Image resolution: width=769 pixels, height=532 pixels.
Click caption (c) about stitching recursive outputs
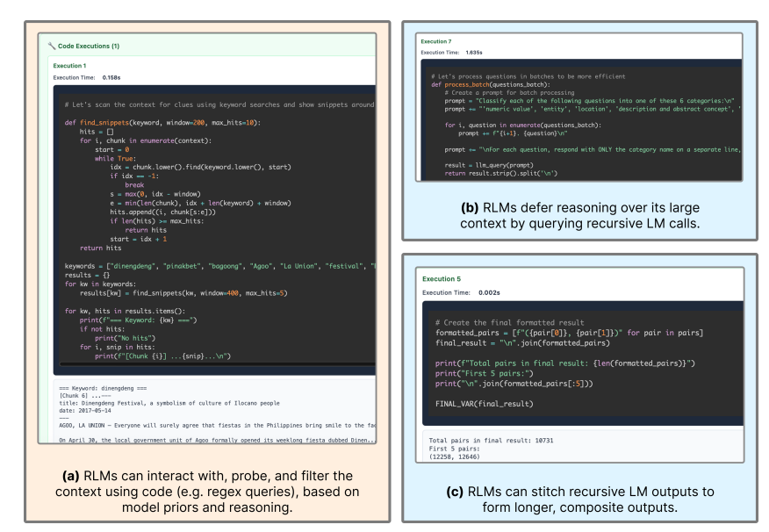click(579, 500)
